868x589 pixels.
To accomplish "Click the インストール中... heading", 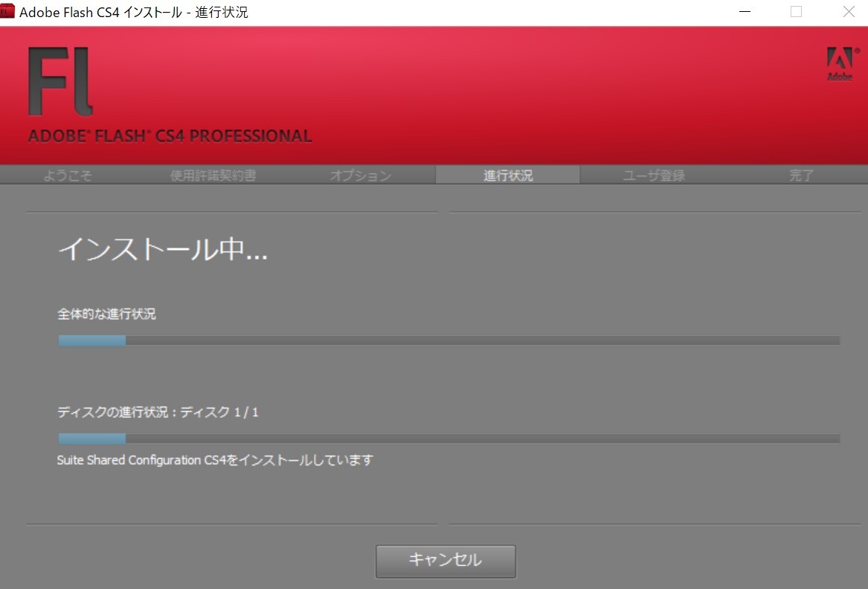I will pyautogui.click(x=162, y=248).
